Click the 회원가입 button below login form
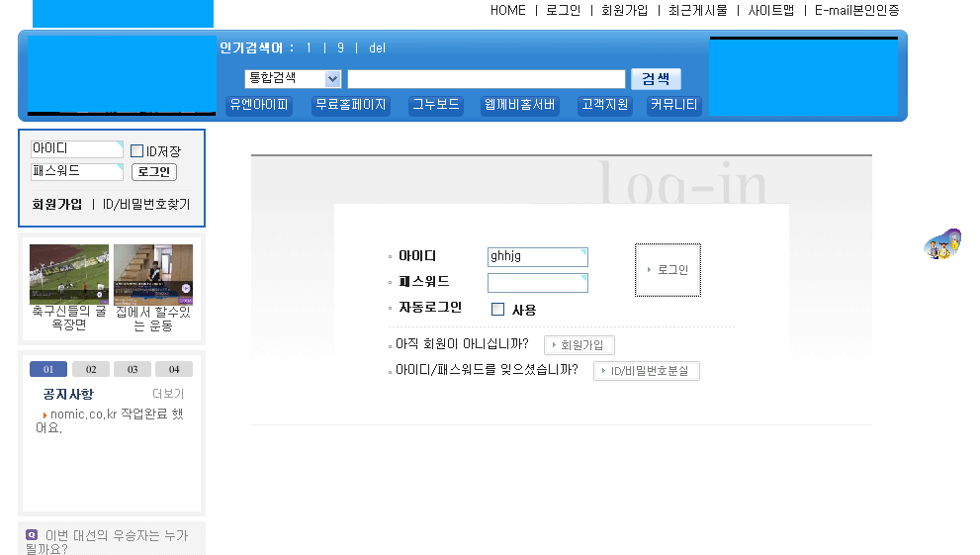 point(579,345)
